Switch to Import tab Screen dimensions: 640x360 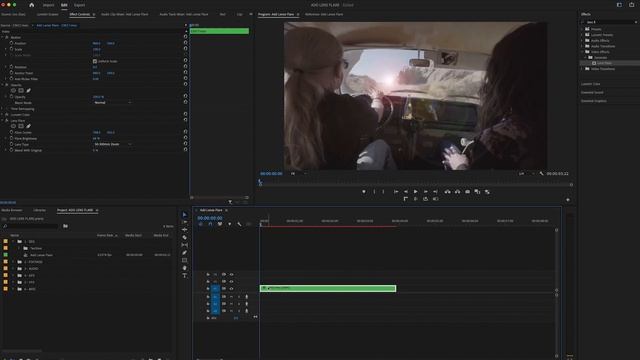(48, 5)
